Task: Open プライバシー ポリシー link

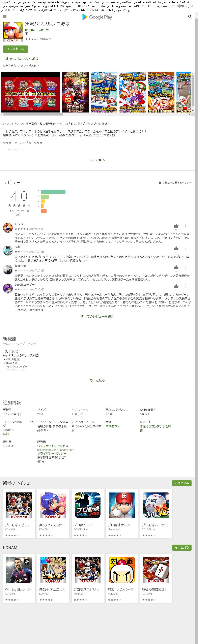Action: tap(52, 453)
